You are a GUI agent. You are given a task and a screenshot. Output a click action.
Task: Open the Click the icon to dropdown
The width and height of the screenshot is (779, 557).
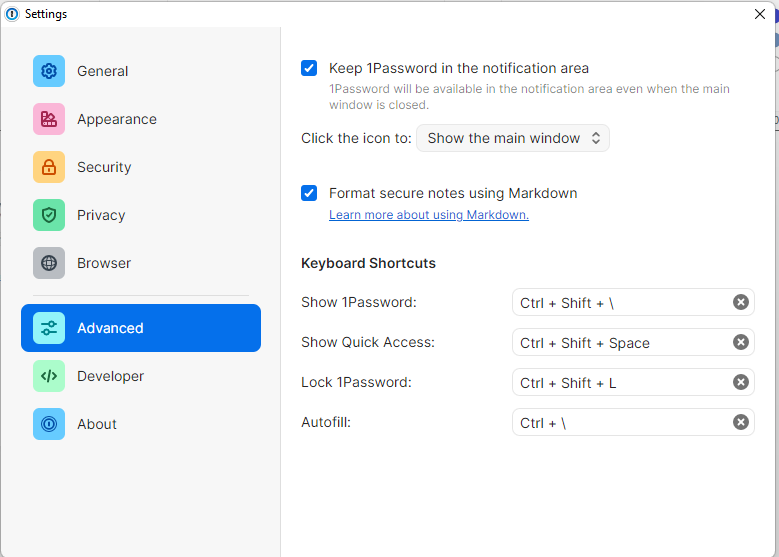click(x=512, y=138)
